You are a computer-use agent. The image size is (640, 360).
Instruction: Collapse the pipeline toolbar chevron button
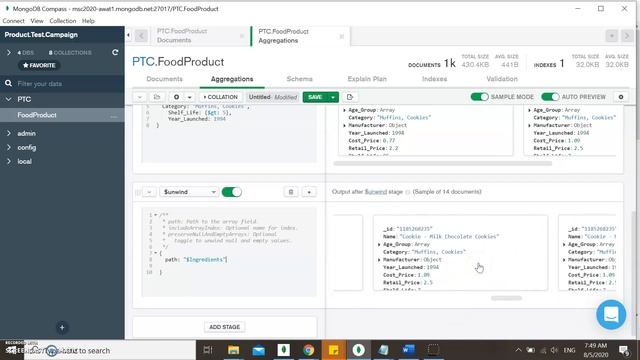tap(140, 97)
